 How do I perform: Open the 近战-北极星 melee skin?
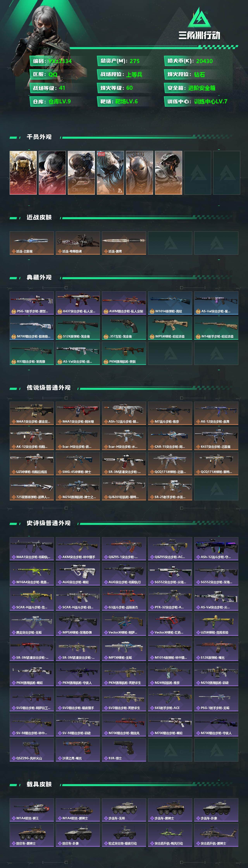[32, 243]
